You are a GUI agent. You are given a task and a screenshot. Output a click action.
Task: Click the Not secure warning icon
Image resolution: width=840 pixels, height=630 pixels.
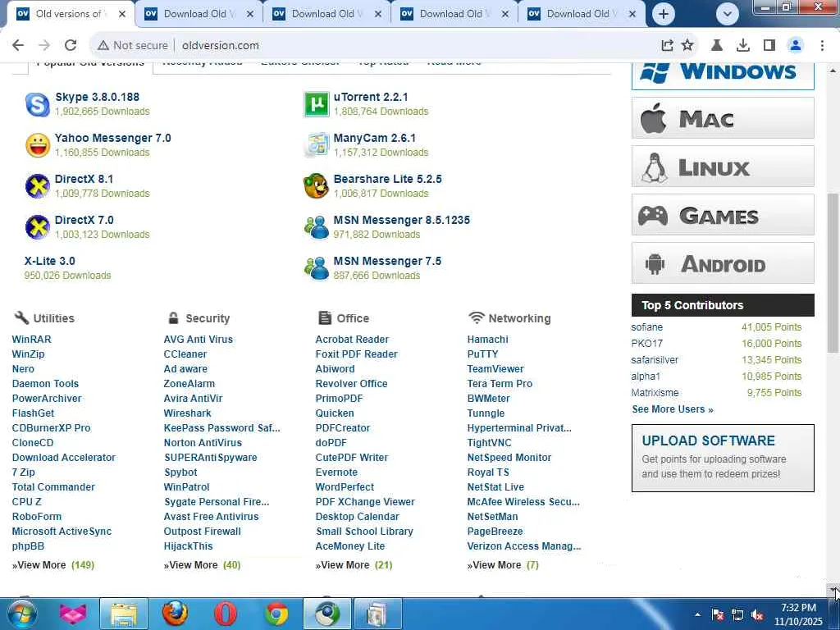pos(103,46)
